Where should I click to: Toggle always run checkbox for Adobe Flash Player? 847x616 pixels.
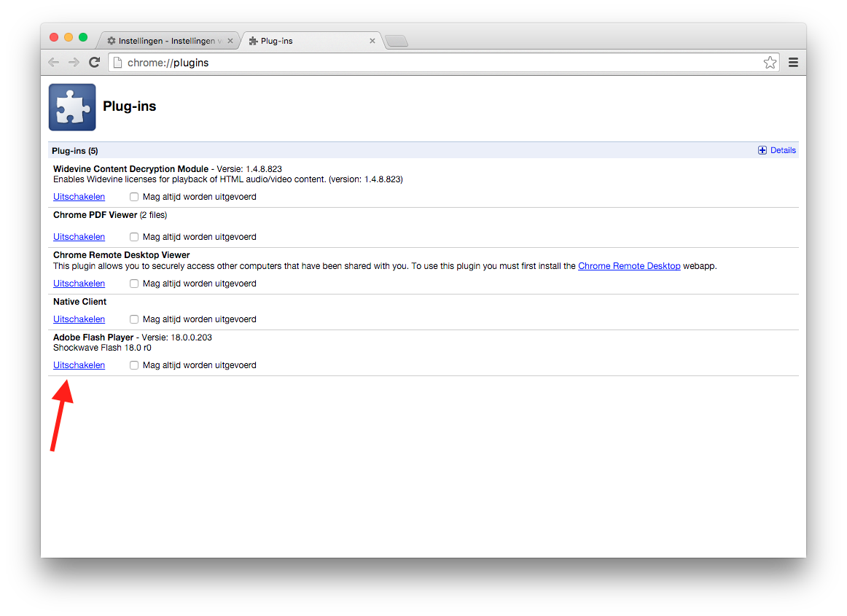(134, 365)
